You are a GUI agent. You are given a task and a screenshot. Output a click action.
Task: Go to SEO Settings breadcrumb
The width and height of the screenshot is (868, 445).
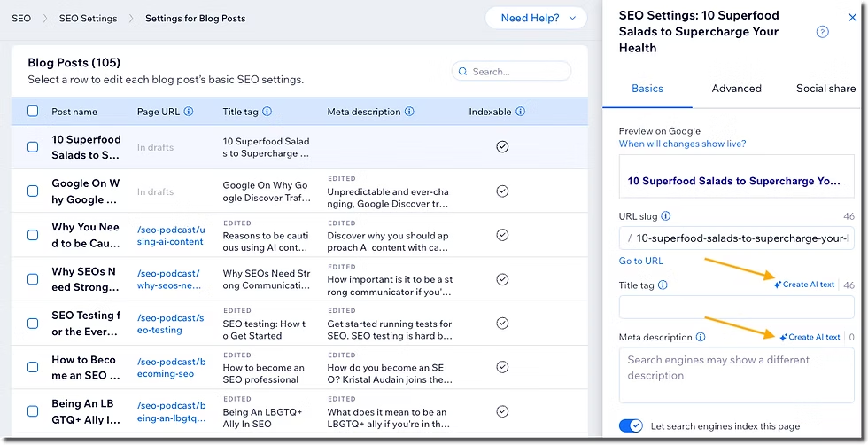pos(88,19)
